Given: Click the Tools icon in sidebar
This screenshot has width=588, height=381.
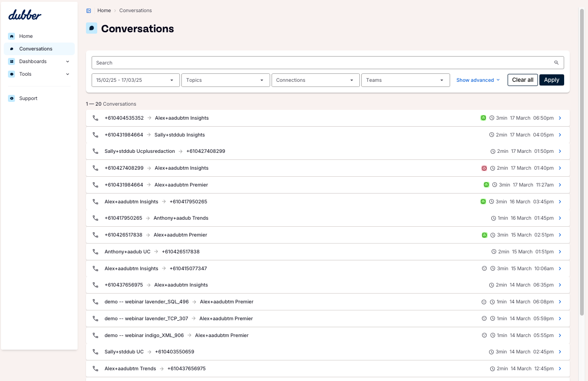Looking at the screenshot, I should click(x=12, y=74).
